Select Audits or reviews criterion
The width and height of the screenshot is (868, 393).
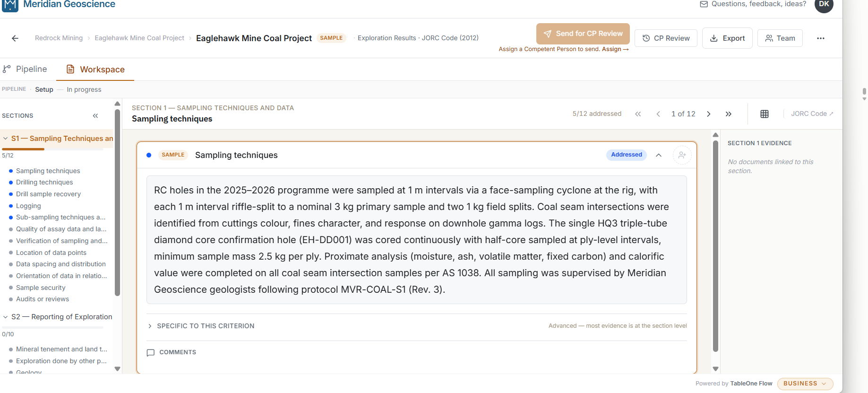(x=43, y=299)
